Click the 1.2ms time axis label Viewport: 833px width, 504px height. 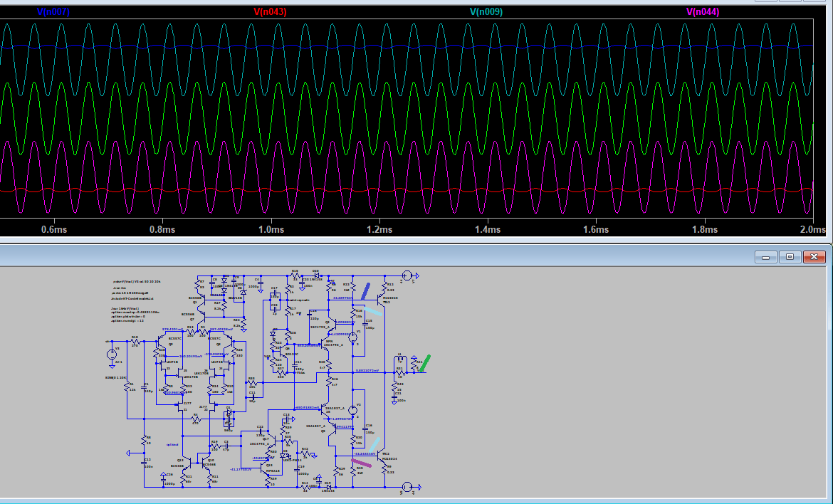(x=379, y=229)
